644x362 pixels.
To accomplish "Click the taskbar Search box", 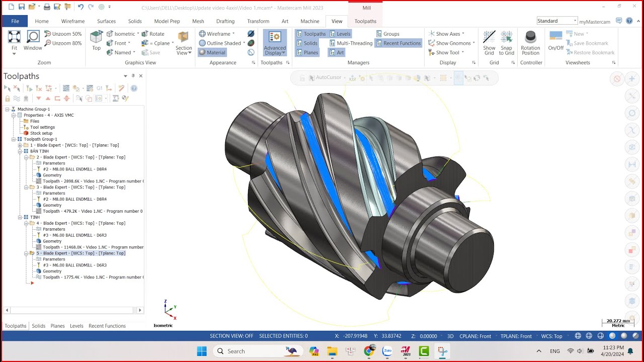I will click(258, 351).
